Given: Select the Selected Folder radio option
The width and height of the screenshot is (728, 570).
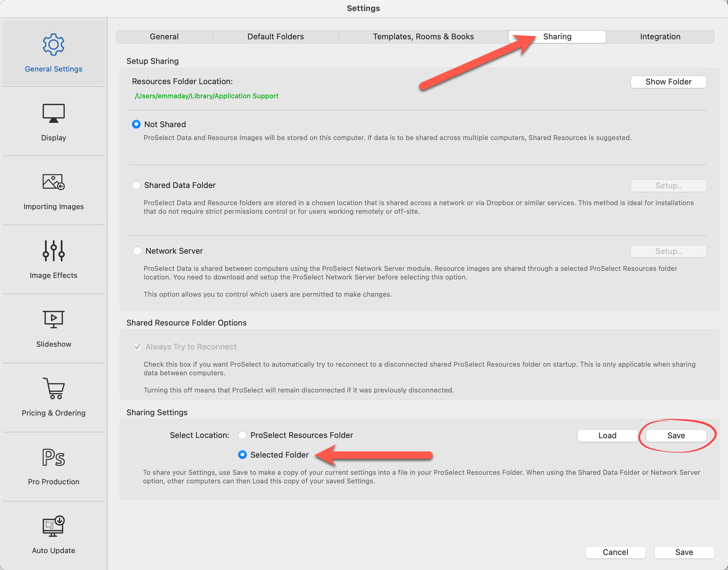Looking at the screenshot, I should [x=242, y=455].
